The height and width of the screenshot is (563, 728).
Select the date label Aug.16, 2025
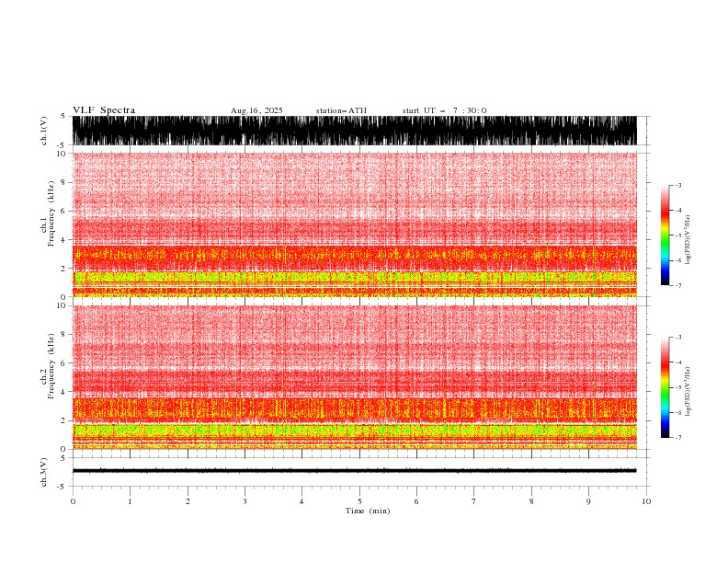[x=256, y=110]
